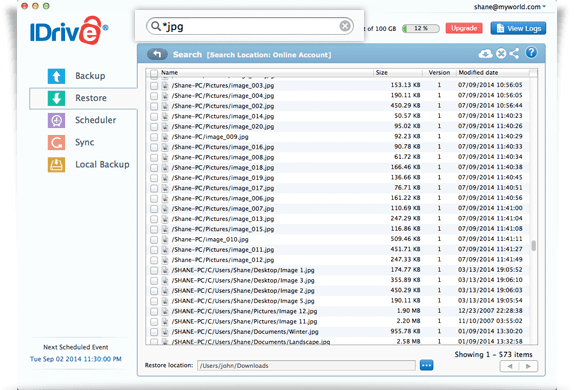Check the box for image_004.jpg

point(154,96)
